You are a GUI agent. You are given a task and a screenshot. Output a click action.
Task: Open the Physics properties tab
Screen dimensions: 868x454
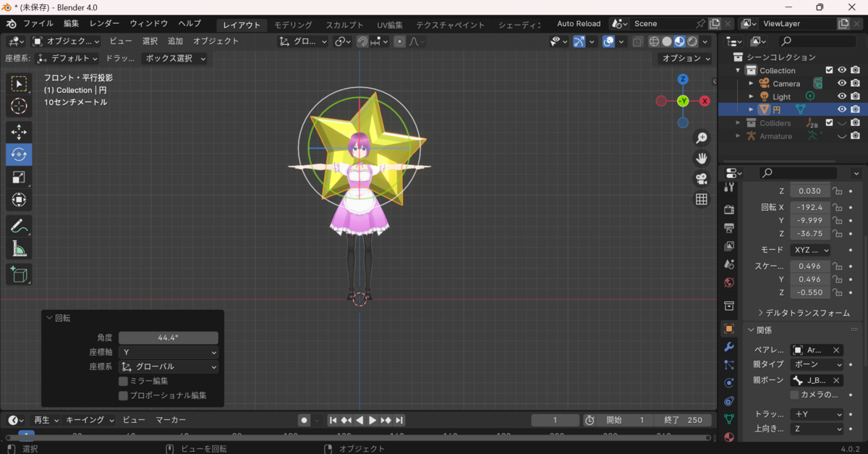[729, 383]
